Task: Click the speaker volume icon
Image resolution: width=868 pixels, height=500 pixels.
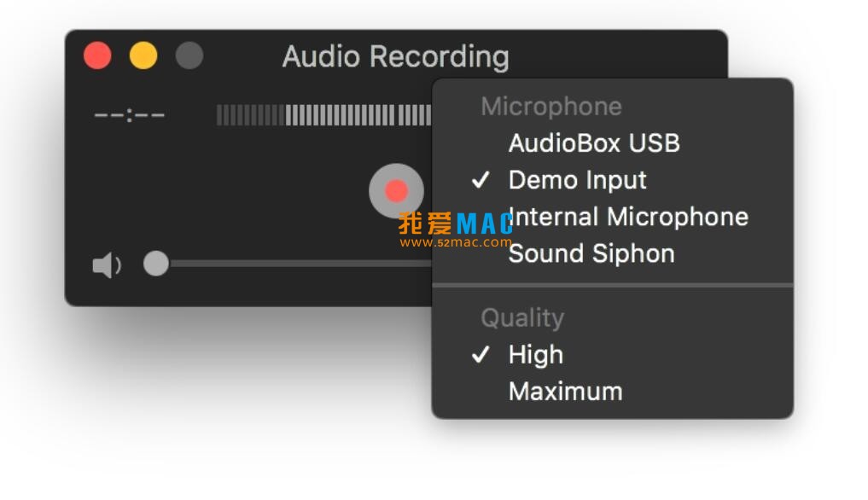Action: coord(106,265)
